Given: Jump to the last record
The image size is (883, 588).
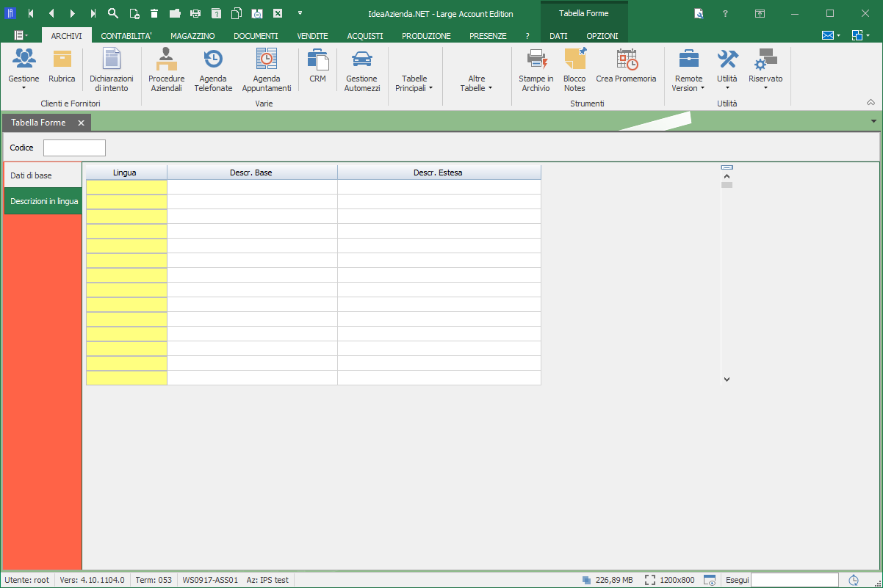Looking at the screenshot, I should (x=93, y=13).
